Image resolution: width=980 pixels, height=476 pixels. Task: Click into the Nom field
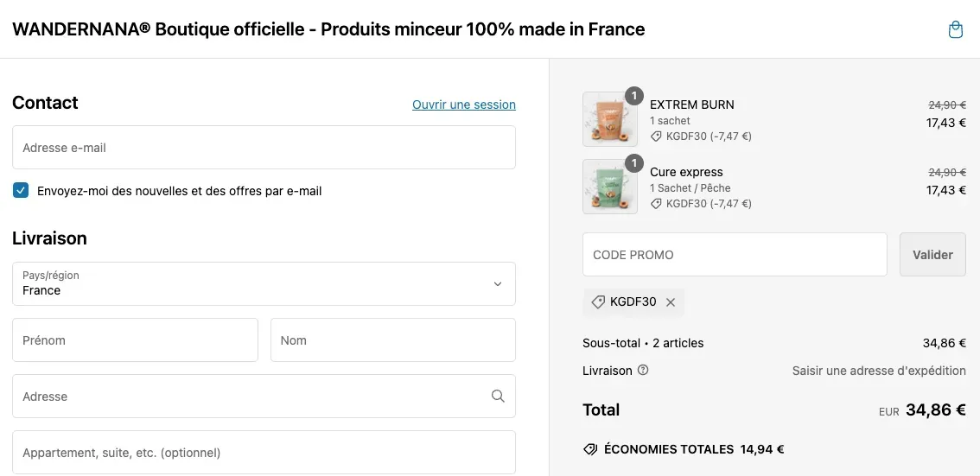[x=393, y=340]
